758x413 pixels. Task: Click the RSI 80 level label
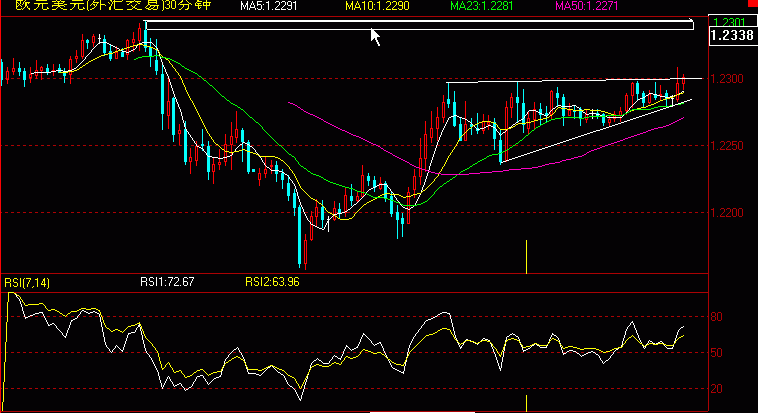coord(716,317)
